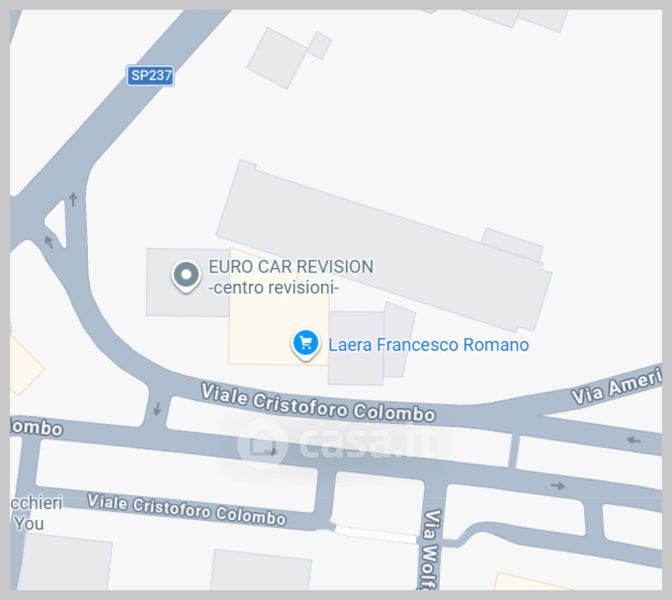672x600 pixels.
Task: Click the triangular traffic island near SP237
Action: 57,223
